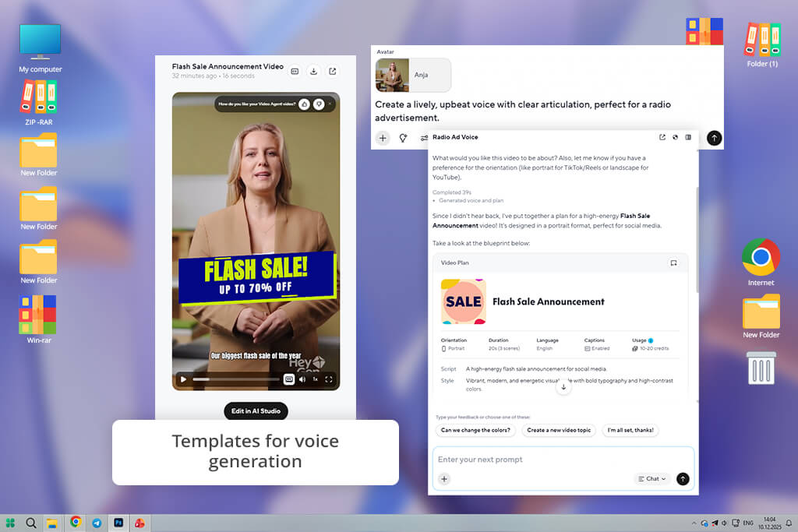Download the Flash Sale Announcement video
This screenshot has width=798, height=532.
tap(313, 71)
